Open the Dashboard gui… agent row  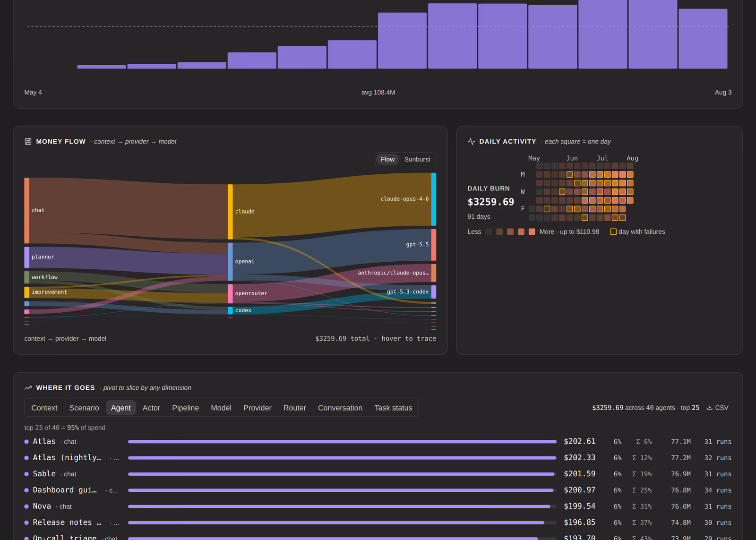click(x=378, y=490)
